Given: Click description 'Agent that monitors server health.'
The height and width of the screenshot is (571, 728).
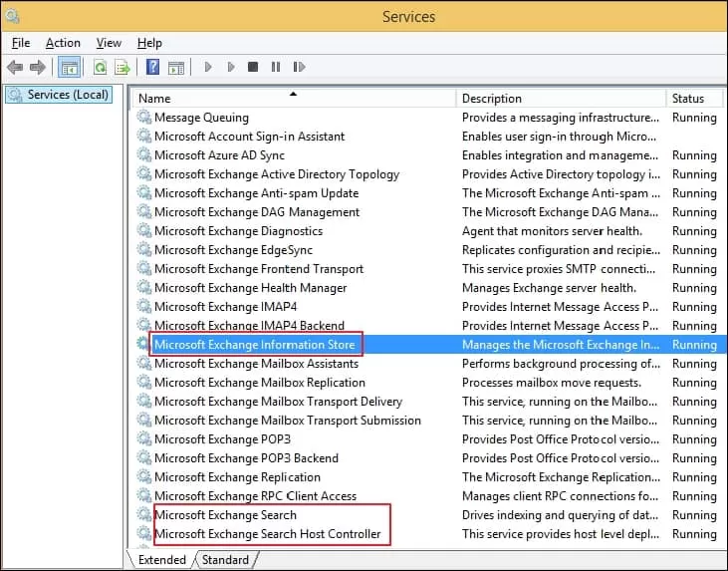Looking at the screenshot, I should coord(552,231).
